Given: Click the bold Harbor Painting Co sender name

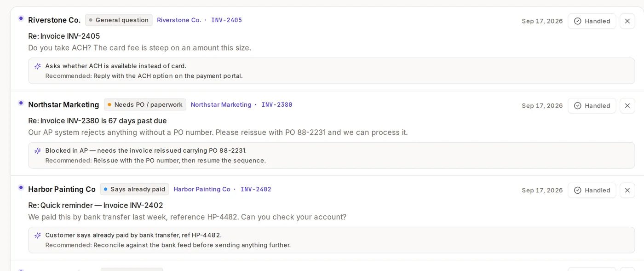Looking at the screenshot, I should click(x=62, y=190).
